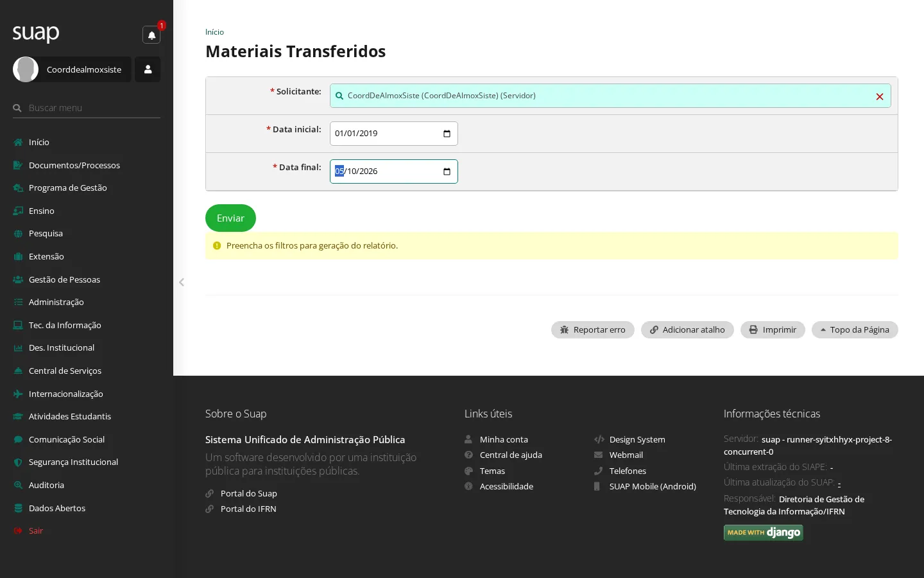Click the Buscar menu search field
This screenshot has width=924, height=578.
point(87,108)
